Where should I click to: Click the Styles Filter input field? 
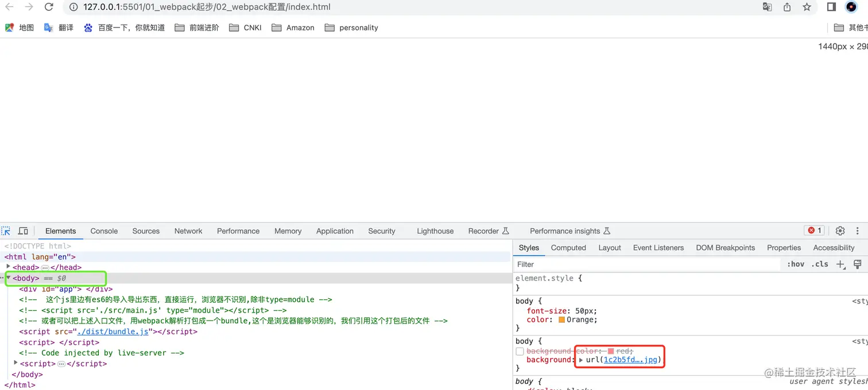point(647,264)
